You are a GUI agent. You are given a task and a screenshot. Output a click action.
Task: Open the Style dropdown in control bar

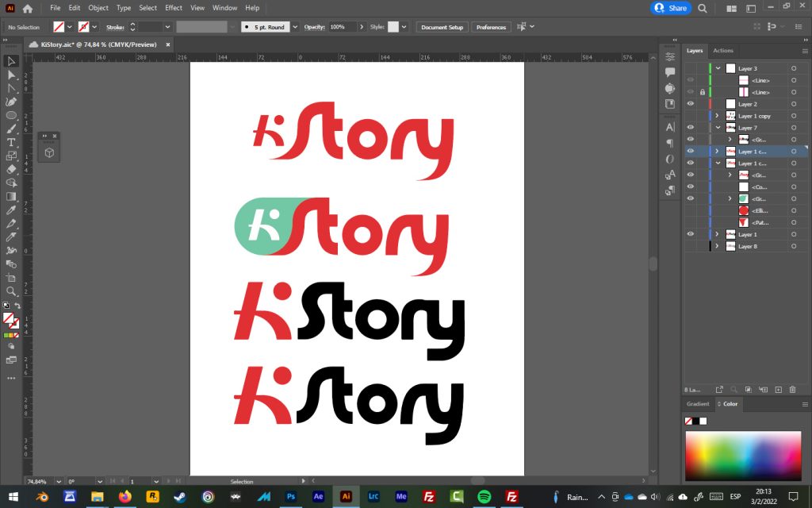click(404, 27)
